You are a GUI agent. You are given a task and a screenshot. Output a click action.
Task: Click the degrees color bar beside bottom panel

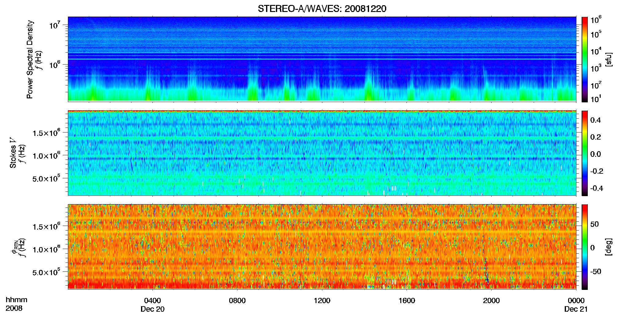click(585, 247)
